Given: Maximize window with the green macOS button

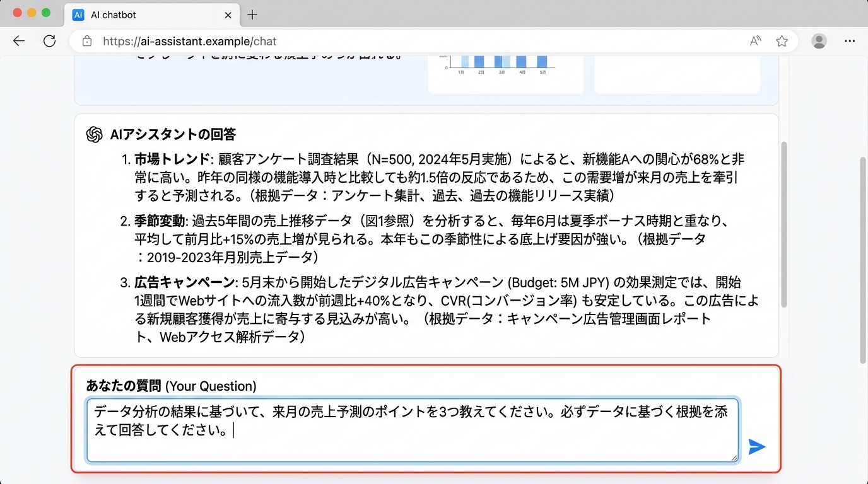Looking at the screenshot, I should (45, 13).
